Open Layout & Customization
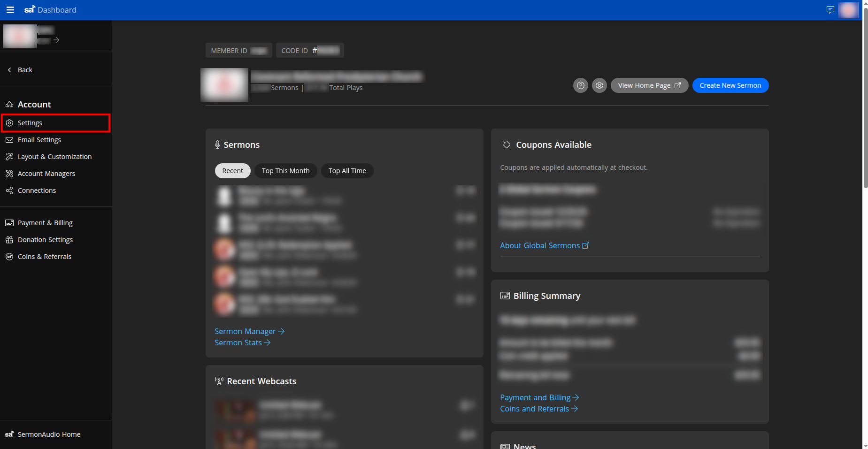 pos(55,157)
